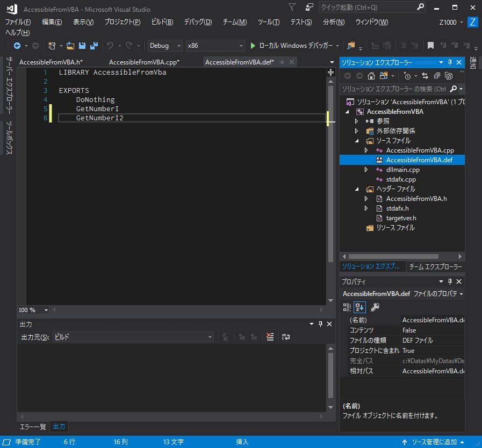Switch to チーム エクスプローラー tab
The image size is (482, 448).
(435, 267)
